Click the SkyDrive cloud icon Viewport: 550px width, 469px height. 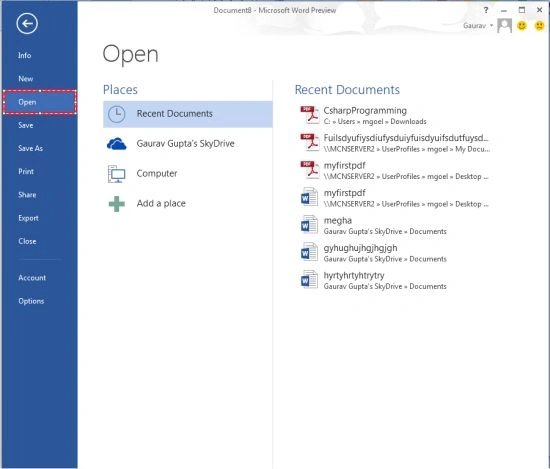116,144
